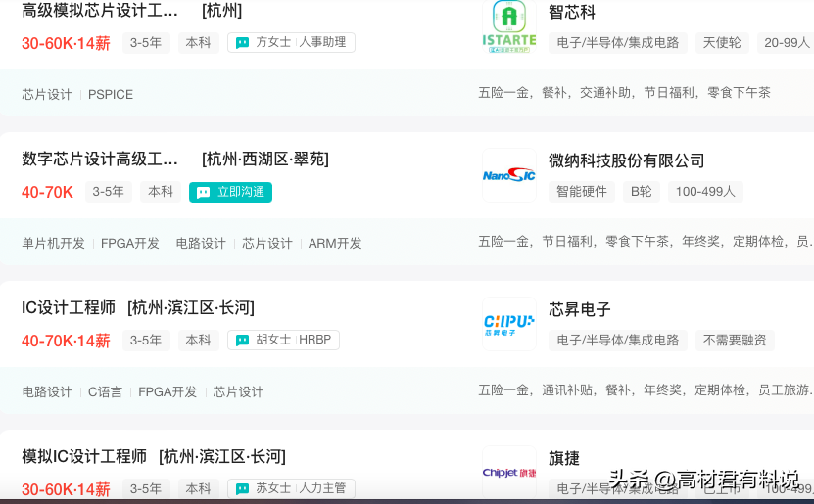Click 电路设计 tag beside C语言
This screenshot has width=814, height=504.
(x=47, y=392)
